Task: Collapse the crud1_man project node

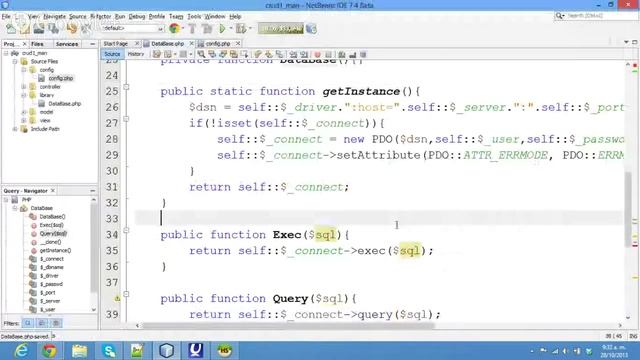Action: [6, 53]
